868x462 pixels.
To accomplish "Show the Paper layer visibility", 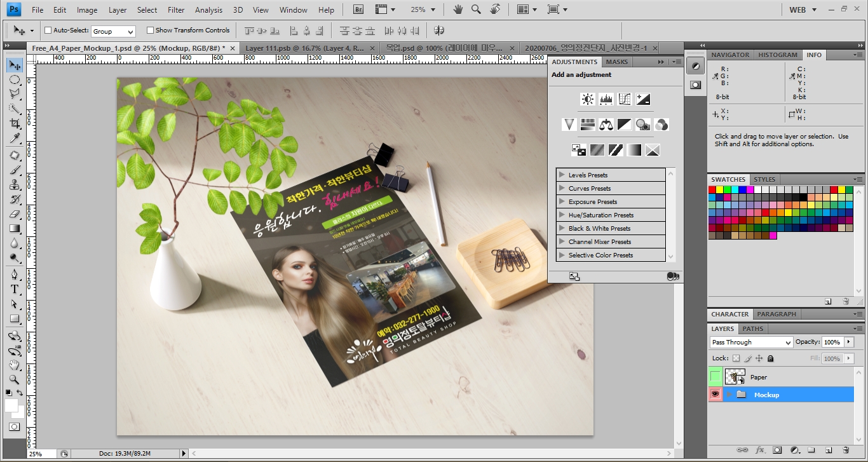I will [715, 377].
